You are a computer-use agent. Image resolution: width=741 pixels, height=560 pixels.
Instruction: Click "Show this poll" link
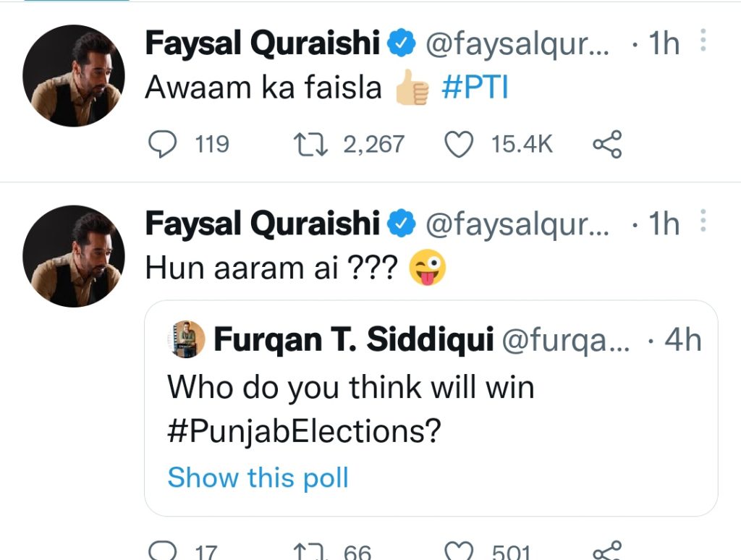tap(258, 478)
